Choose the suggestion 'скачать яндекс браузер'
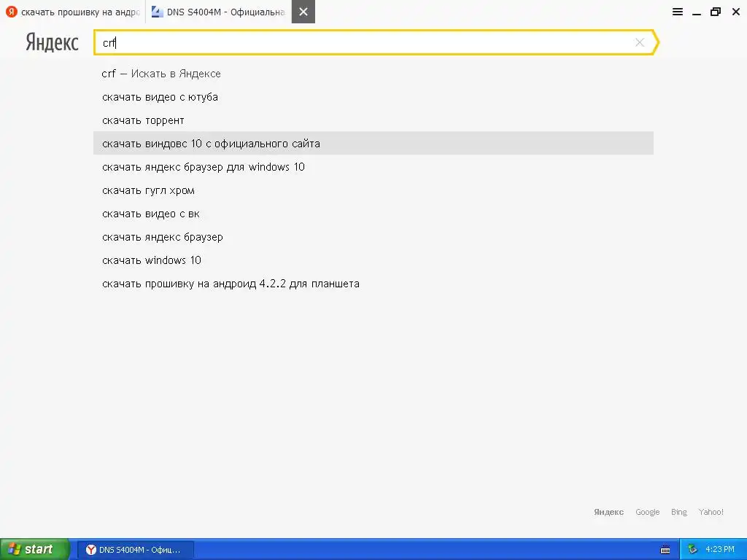 (x=373, y=237)
